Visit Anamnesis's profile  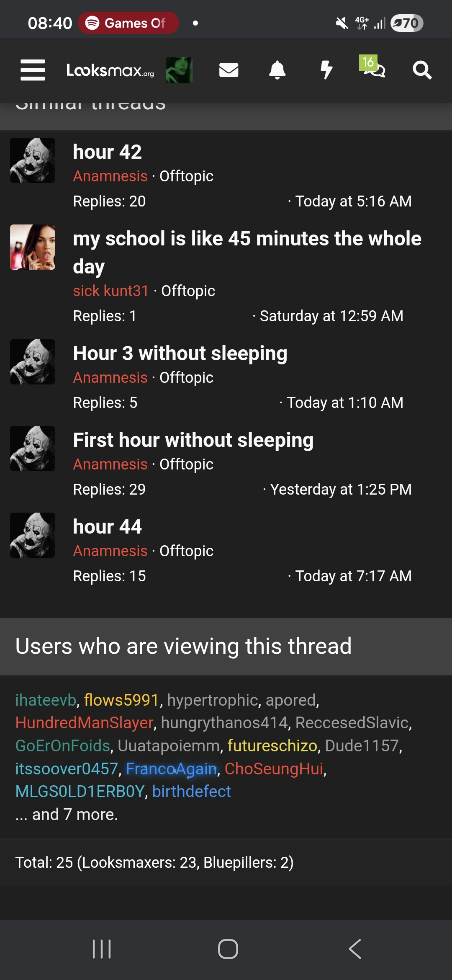[x=110, y=176]
